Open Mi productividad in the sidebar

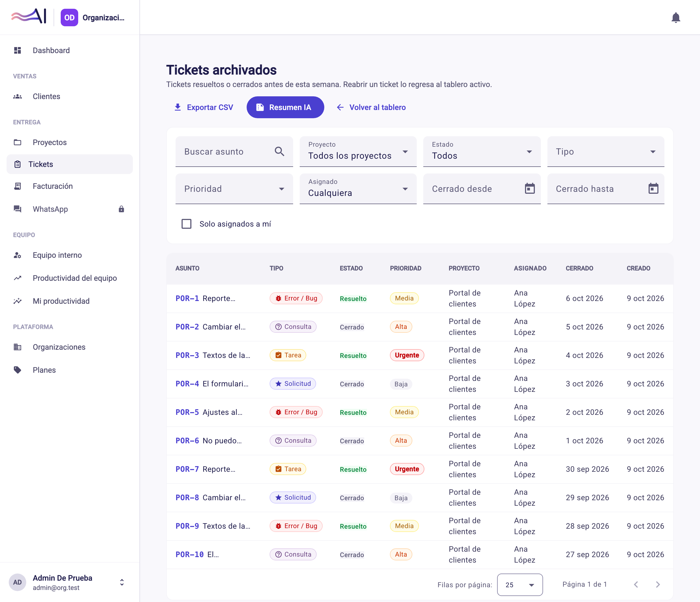pos(70,301)
